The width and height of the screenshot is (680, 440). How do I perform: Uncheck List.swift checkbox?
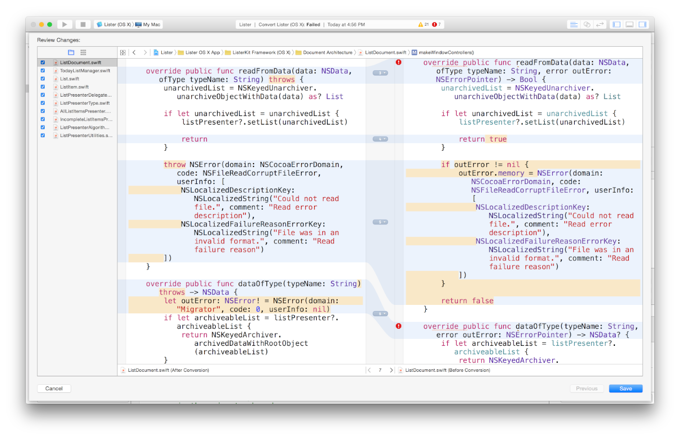(x=42, y=79)
